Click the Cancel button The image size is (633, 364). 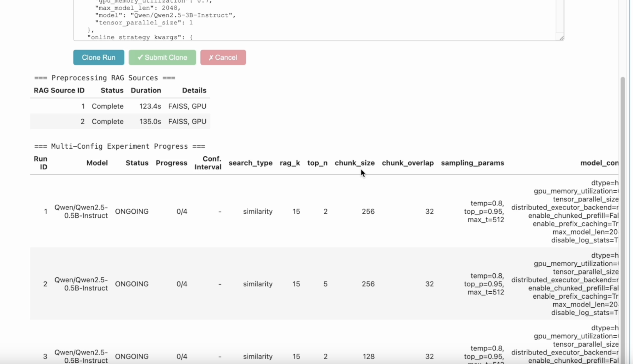click(x=223, y=57)
